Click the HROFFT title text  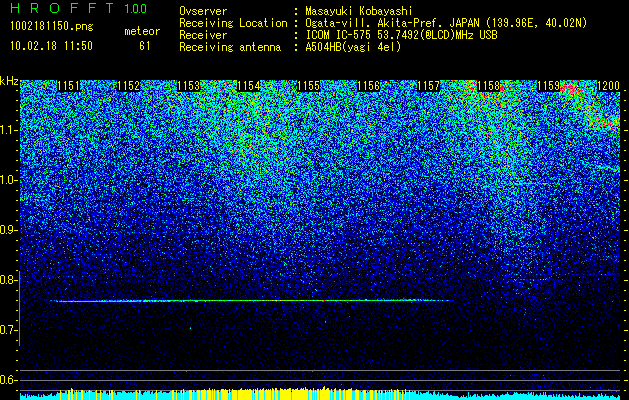pos(62,8)
